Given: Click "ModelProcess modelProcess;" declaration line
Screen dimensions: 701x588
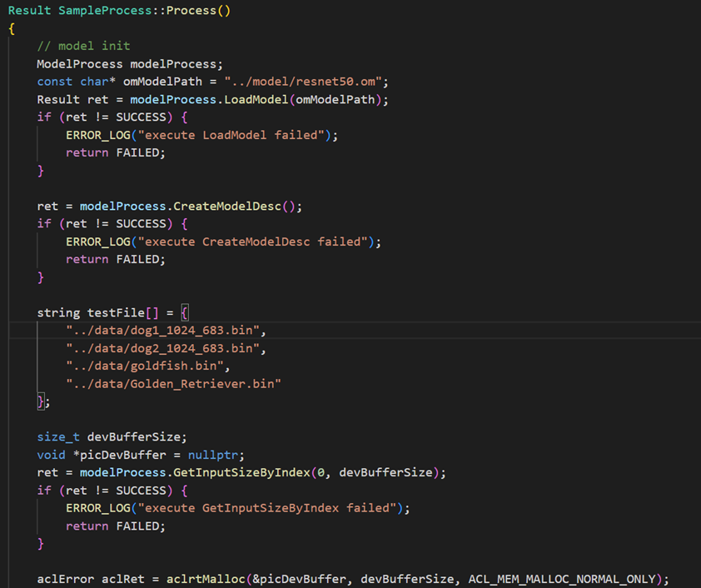Looking at the screenshot, I should (x=130, y=64).
